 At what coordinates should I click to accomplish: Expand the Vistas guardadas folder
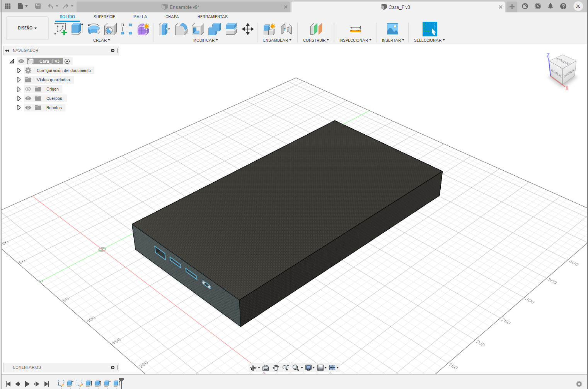pos(19,80)
